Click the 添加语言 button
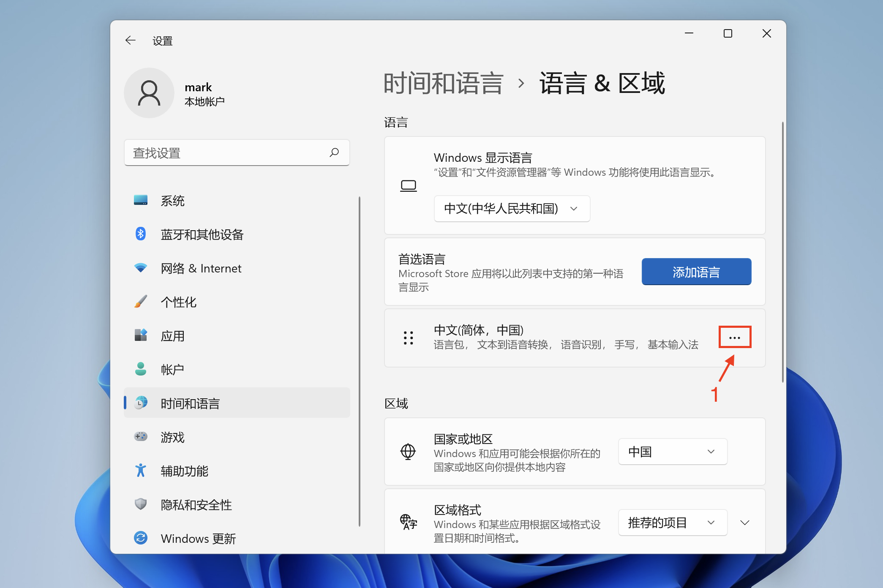883x588 pixels. point(696,272)
